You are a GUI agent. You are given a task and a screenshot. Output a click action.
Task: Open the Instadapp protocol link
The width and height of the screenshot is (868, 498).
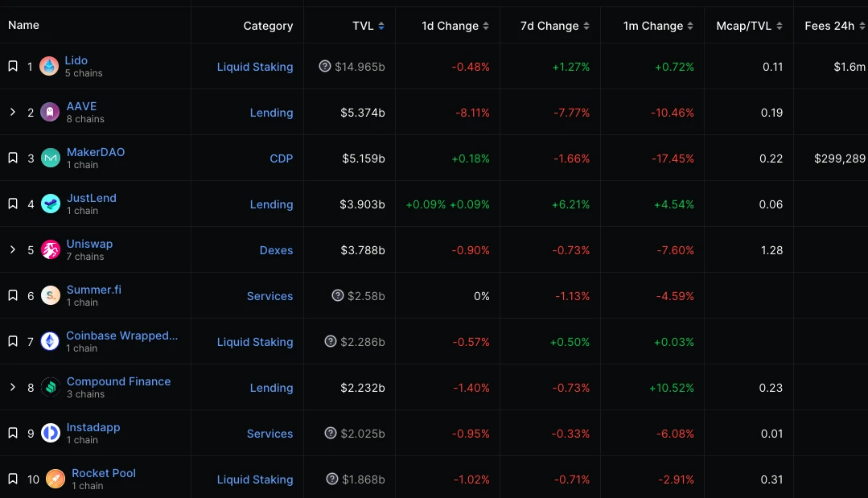pyautogui.click(x=93, y=428)
